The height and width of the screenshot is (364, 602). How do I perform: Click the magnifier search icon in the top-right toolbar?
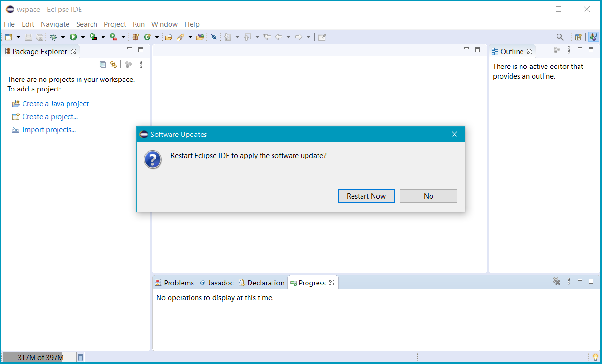click(560, 37)
